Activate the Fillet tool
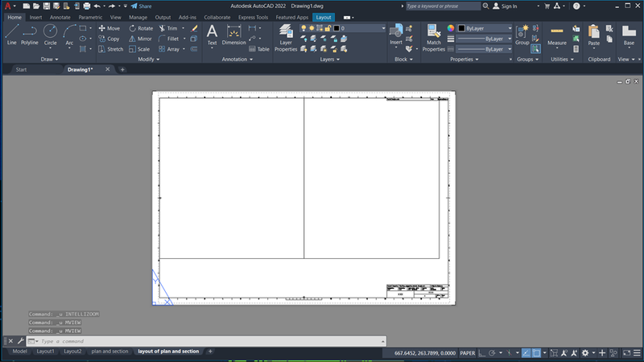644x362 pixels. coord(169,39)
